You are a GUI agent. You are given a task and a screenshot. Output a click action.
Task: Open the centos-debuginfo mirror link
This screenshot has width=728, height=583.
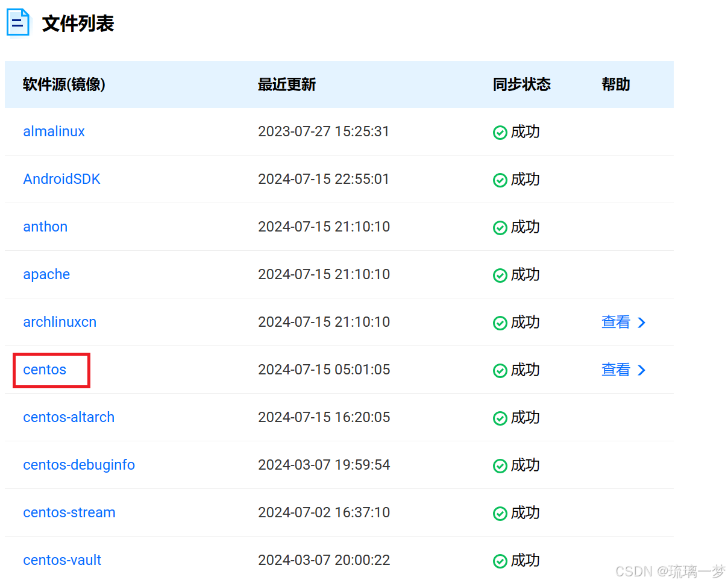pyautogui.click(x=79, y=465)
